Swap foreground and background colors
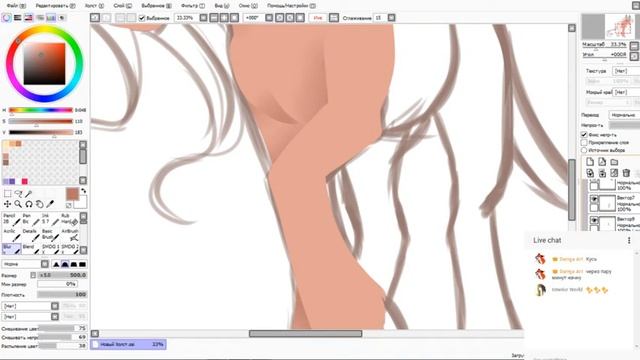The image size is (640, 360). 84,191
